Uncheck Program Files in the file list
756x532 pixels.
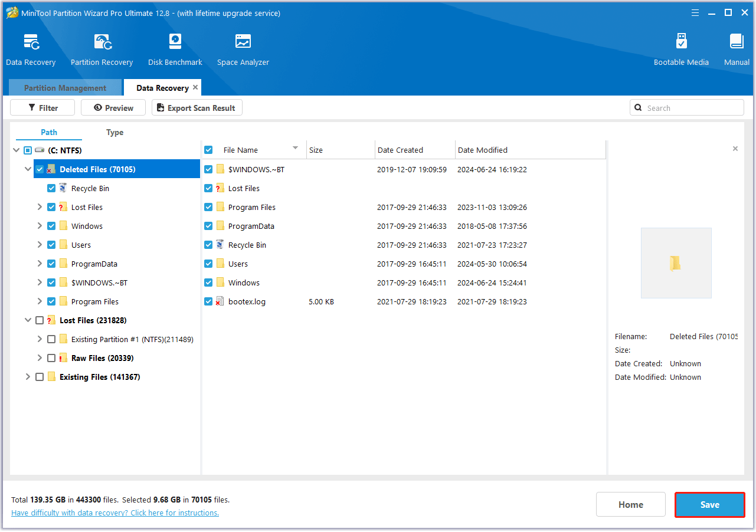208,207
